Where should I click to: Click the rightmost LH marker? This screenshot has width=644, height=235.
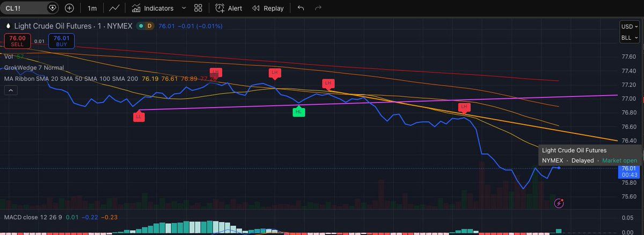point(465,107)
